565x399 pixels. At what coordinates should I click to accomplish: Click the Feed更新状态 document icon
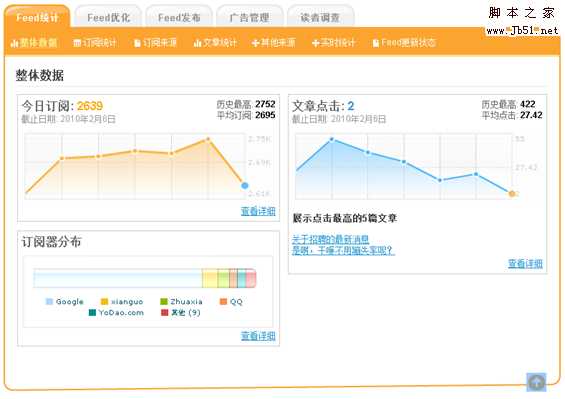376,43
